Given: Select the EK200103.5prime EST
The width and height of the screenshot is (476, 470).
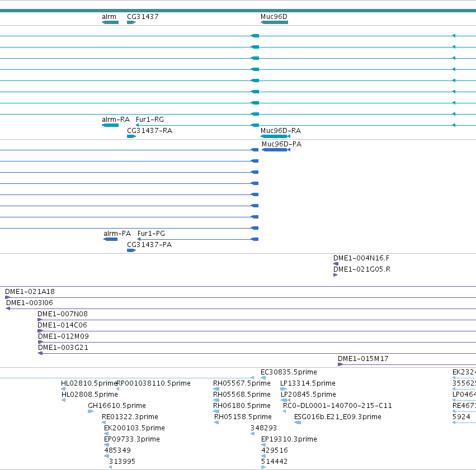Looking at the screenshot, I should (106, 434).
